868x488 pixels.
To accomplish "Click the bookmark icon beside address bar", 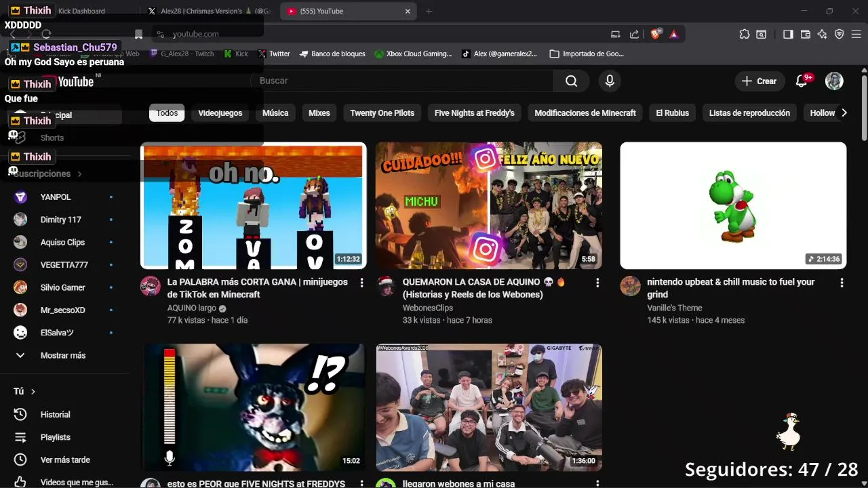I will (x=138, y=34).
